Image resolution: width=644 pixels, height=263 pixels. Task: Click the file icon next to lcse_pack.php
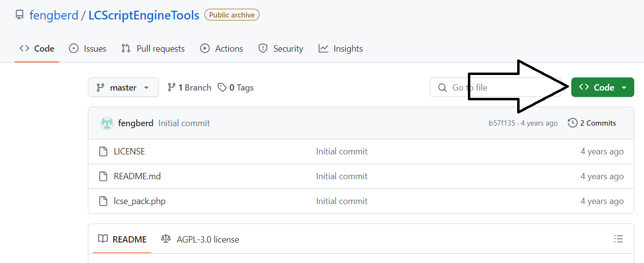point(103,201)
